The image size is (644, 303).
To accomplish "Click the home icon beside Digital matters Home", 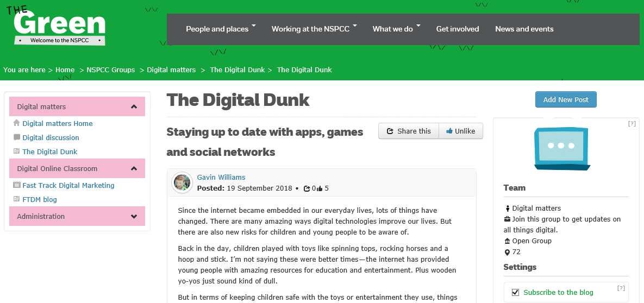I will click(16, 123).
